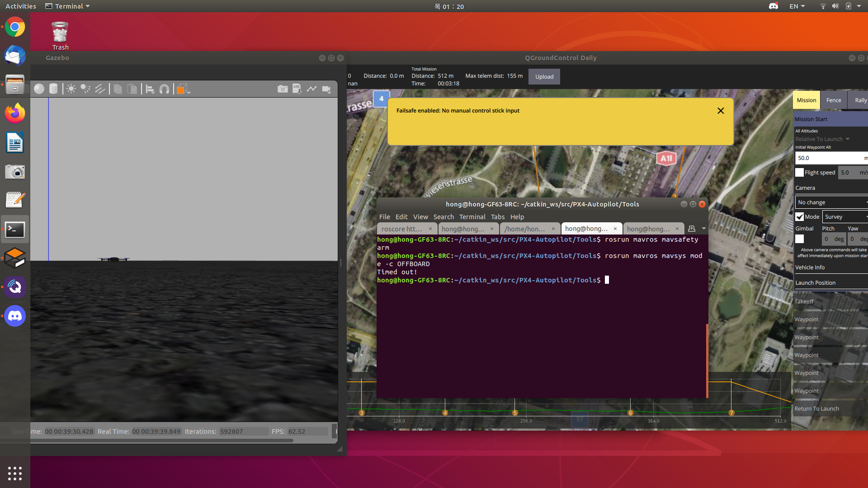The height and width of the screenshot is (488, 868).
Task: Expand Gazebo view angle orange cube dropdown
Action: (189, 92)
